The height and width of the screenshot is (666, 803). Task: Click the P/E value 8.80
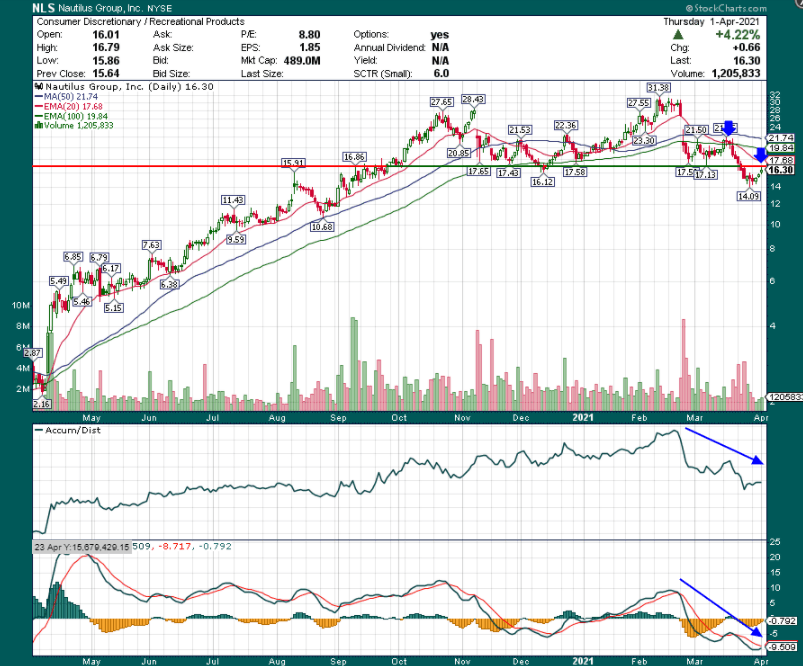pyautogui.click(x=309, y=35)
